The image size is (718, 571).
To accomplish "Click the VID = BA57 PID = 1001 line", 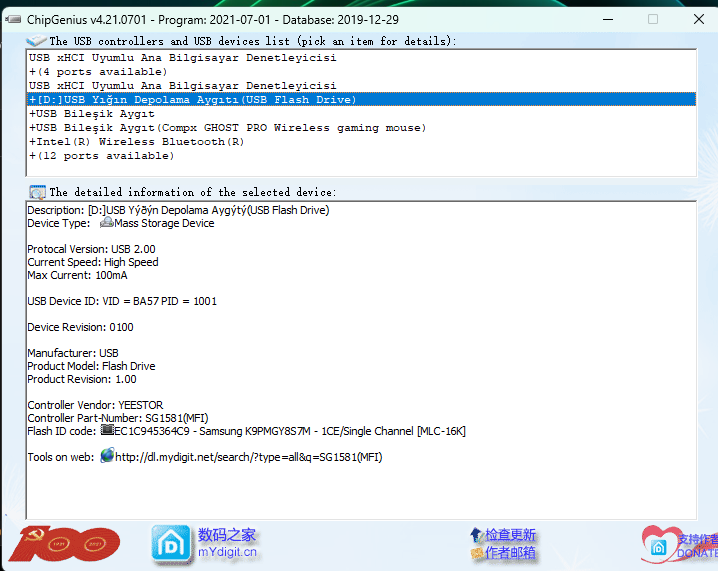I will pyautogui.click(x=122, y=301).
